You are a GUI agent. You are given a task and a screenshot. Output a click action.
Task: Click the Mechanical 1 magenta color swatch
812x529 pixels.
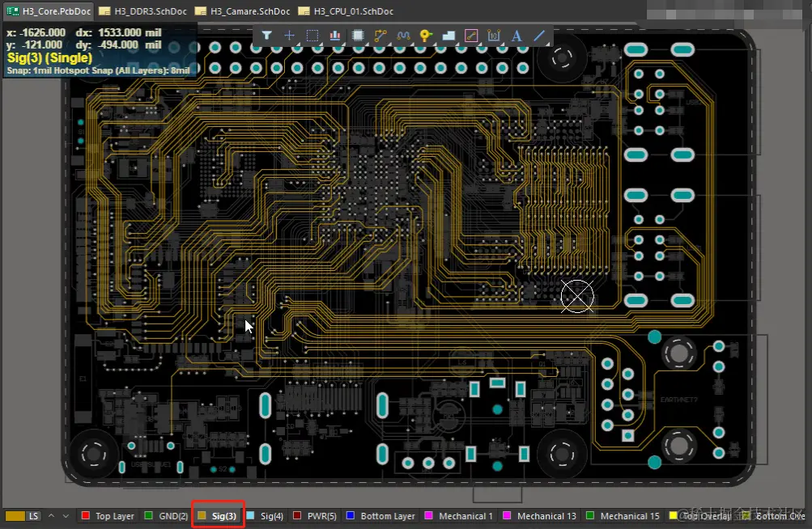(x=429, y=515)
